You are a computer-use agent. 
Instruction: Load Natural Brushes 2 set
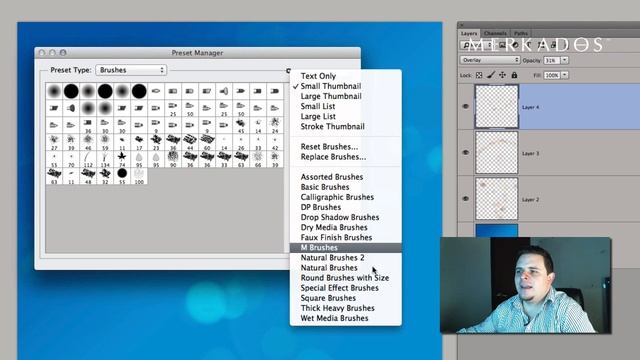332,258
